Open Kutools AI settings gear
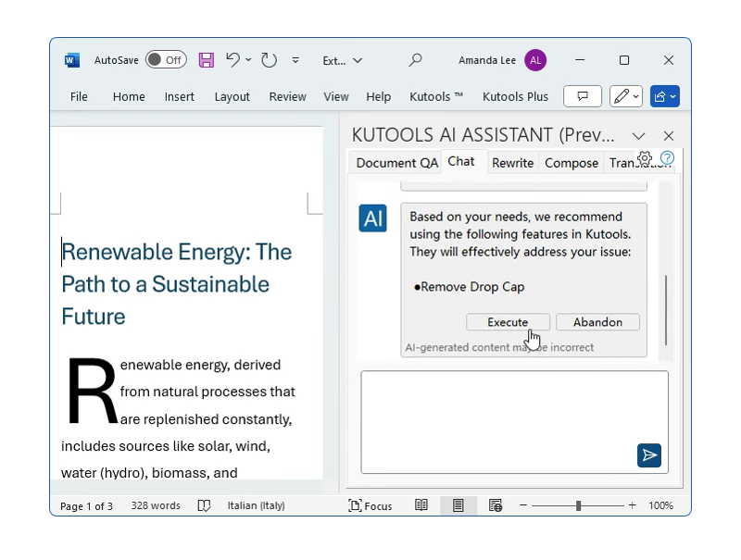The image size is (741, 560). point(645,157)
